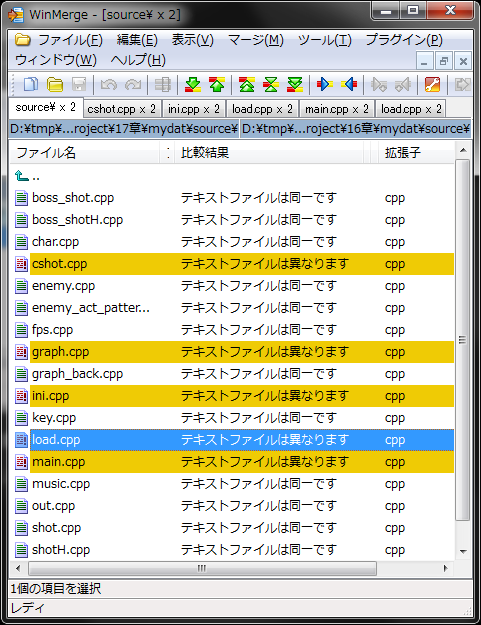This screenshot has width=481, height=625.
Task: Switch to the main.cpp x 2 tab
Action: pos(336,109)
